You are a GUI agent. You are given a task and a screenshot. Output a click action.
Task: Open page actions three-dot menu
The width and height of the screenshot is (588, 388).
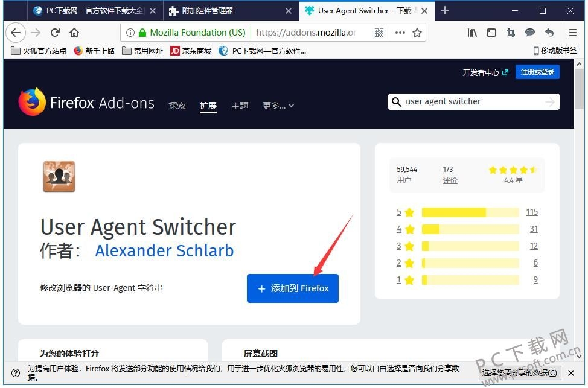[400, 33]
